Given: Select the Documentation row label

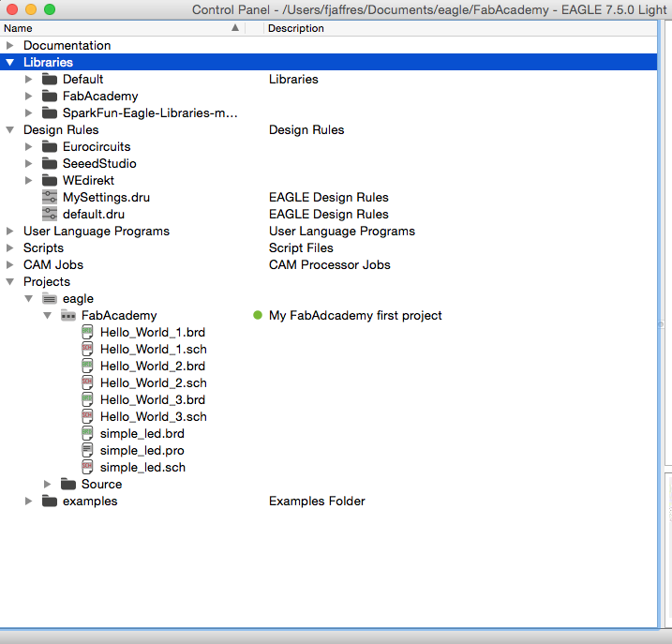Looking at the screenshot, I should tap(67, 45).
